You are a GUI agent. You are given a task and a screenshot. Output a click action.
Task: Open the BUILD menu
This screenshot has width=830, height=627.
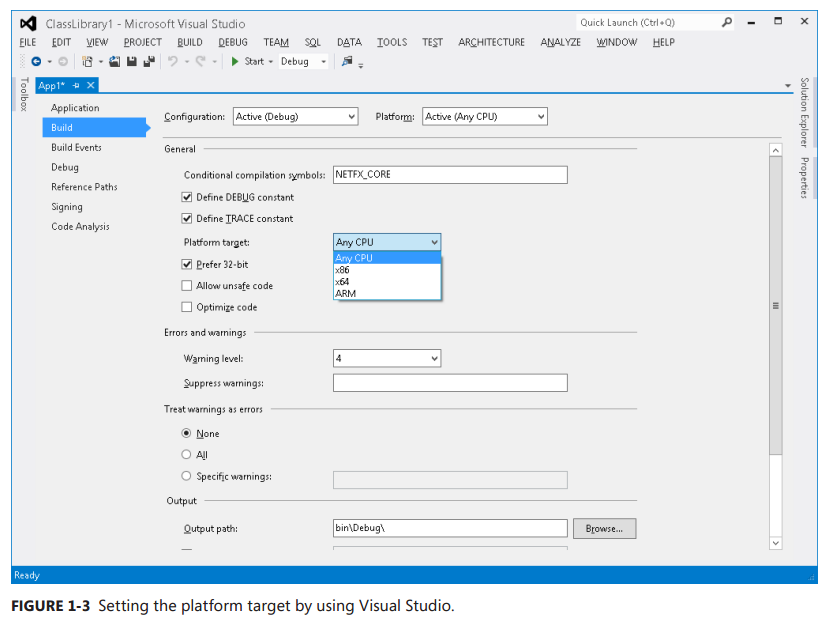point(189,42)
